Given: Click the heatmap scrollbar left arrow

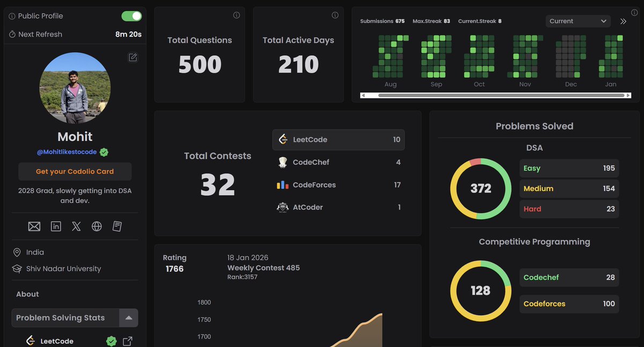Looking at the screenshot, I should tap(364, 95).
